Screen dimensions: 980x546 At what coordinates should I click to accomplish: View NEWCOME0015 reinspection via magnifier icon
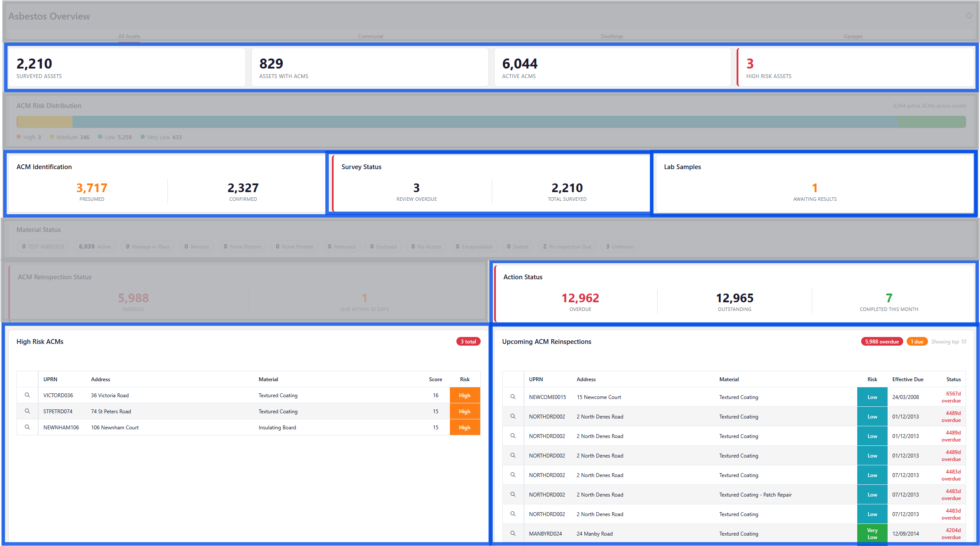click(513, 397)
